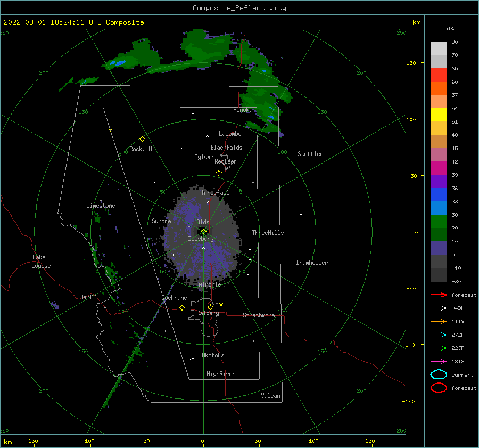Click the magenta 39 dBZ color swatch
Screen dimensions: 479x448
[439, 168]
